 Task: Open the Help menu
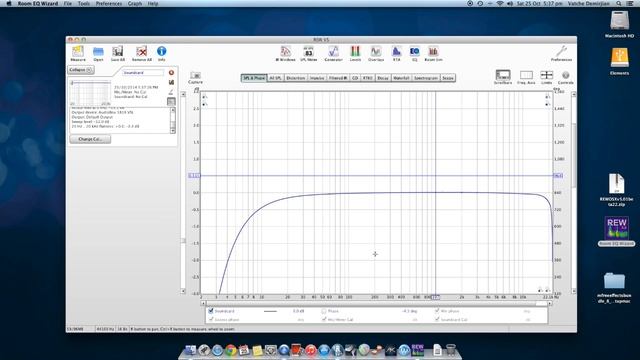click(153, 3)
